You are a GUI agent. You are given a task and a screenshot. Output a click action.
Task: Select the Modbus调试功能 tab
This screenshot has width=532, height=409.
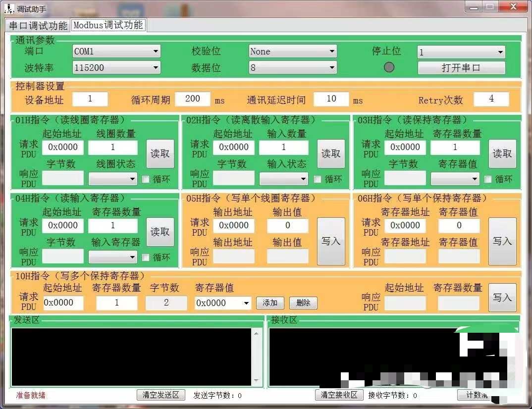(108, 25)
